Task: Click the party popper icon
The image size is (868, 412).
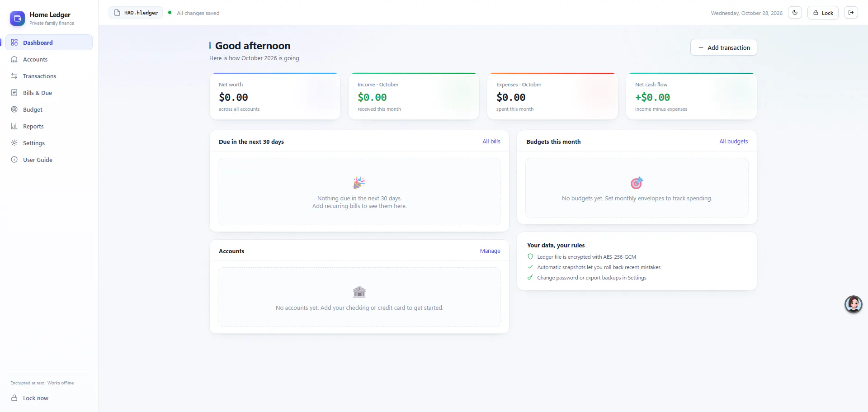Action: 359,183
